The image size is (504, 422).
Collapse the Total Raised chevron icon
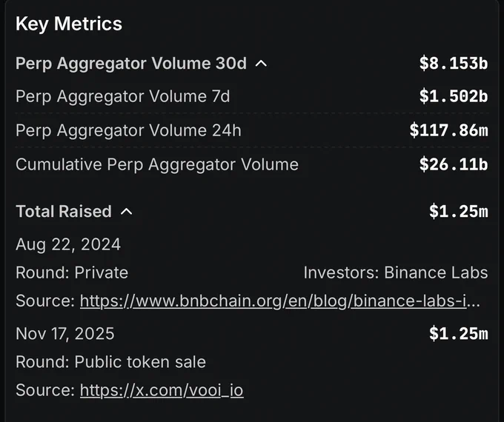coord(126,211)
